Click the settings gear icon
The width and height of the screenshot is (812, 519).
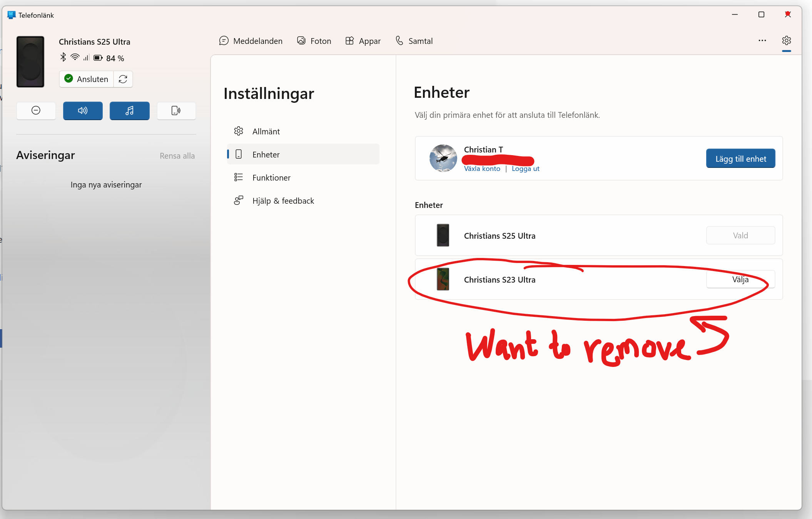(x=786, y=40)
